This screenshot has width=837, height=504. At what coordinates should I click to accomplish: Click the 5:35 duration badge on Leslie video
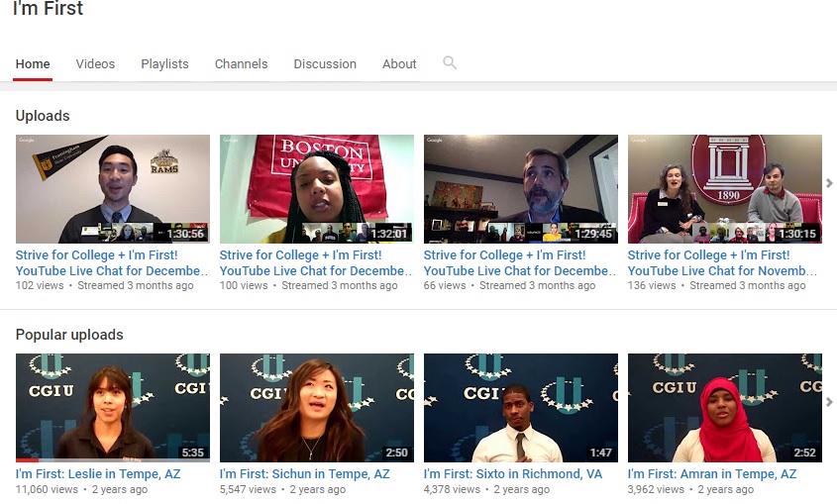(193, 453)
